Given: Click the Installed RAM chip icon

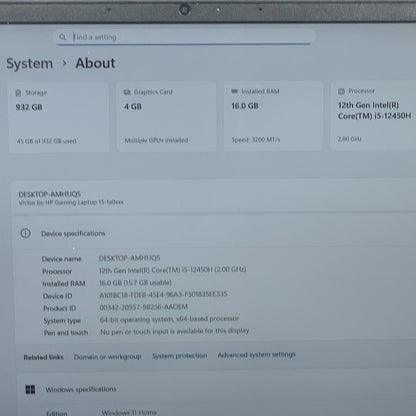Looking at the screenshot, I should (234, 91).
